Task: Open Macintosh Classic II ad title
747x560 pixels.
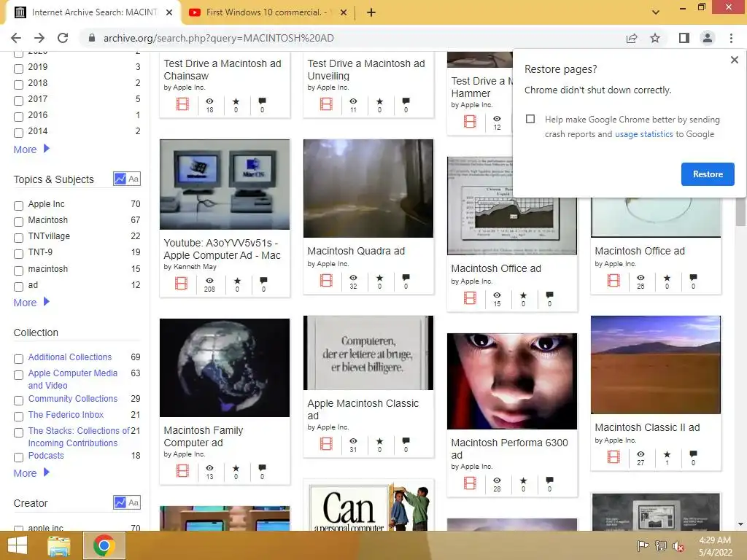Action: point(647,427)
